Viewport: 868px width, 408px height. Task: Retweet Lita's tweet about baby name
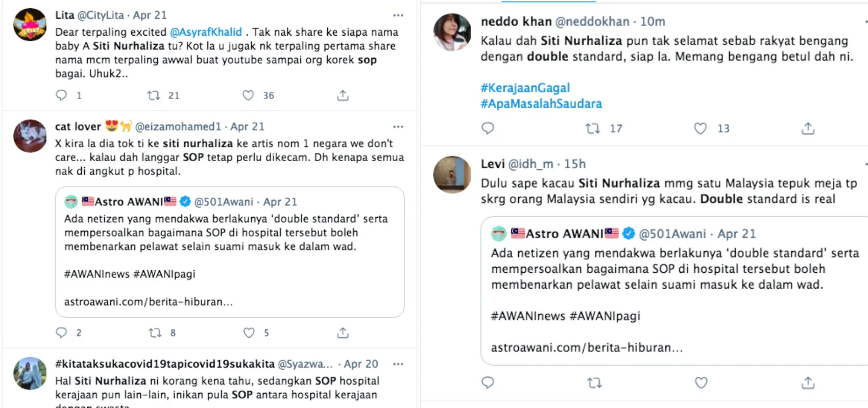153,95
